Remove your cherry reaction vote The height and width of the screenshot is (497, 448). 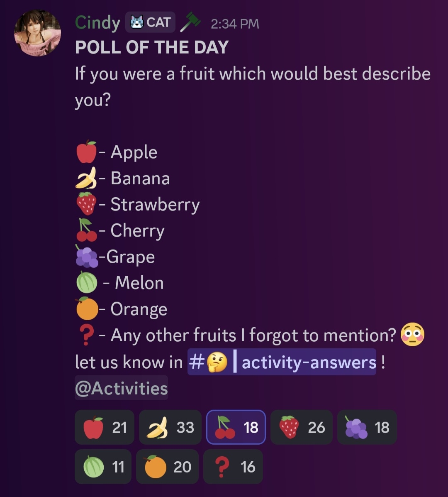pos(236,427)
